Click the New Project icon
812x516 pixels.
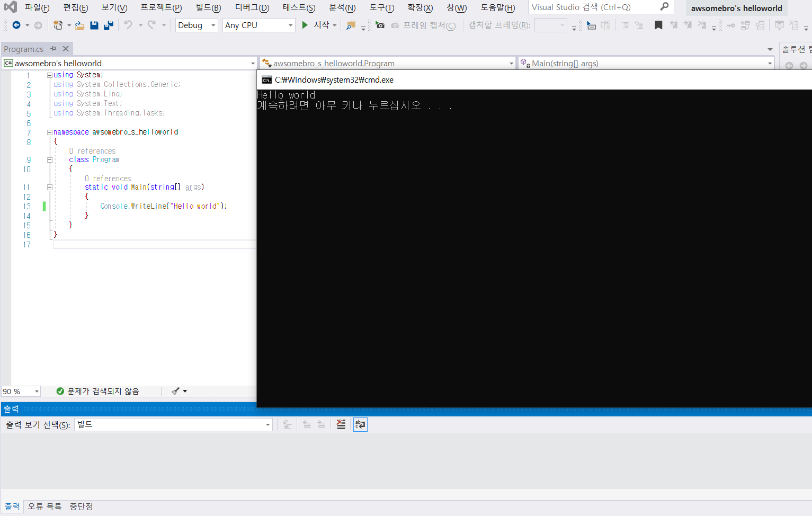(58, 25)
